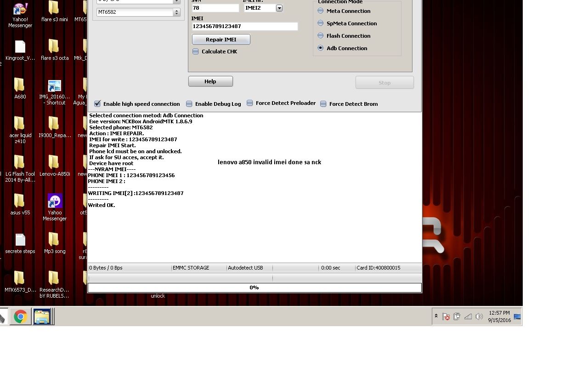Click the 0% progress bar
This screenshot has height=368, width=588.
point(254,287)
